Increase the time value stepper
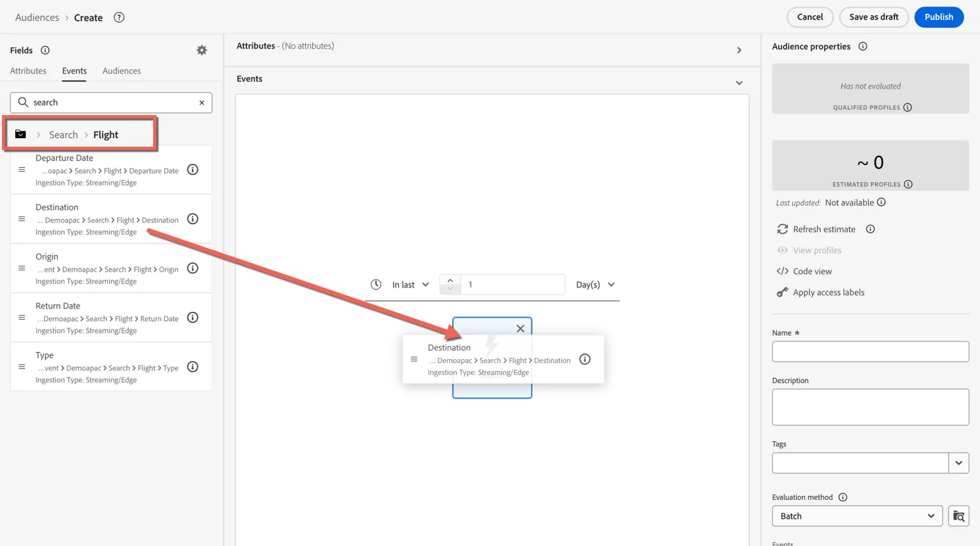This screenshot has width=980, height=546. coord(450,280)
